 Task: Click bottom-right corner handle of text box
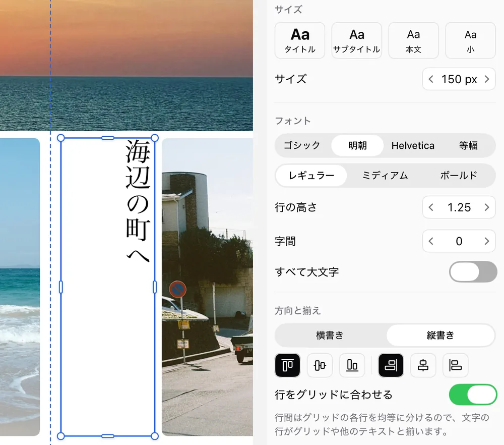(x=155, y=436)
